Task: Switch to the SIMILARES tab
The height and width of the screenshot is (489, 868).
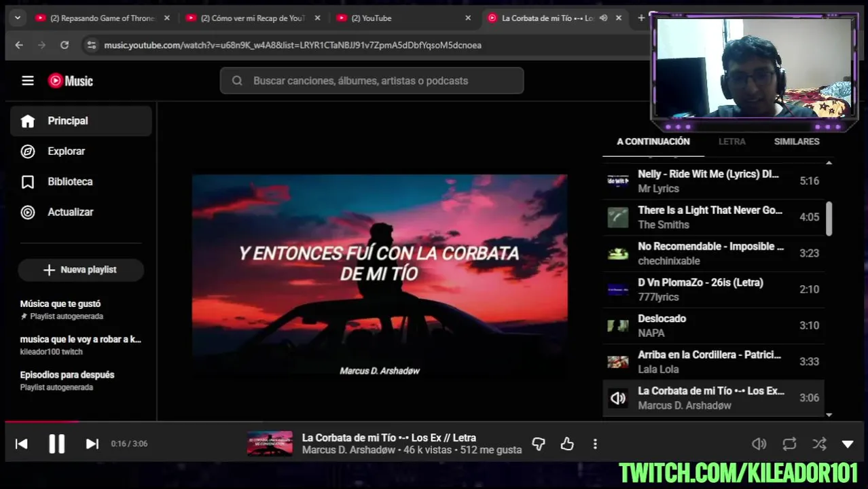Action: pyautogui.click(x=797, y=141)
